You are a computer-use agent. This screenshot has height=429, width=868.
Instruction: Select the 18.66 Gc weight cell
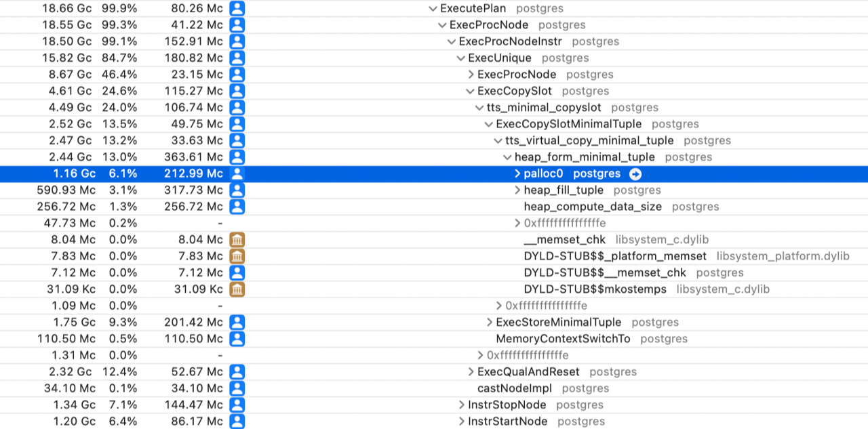(x=66, y=9)
